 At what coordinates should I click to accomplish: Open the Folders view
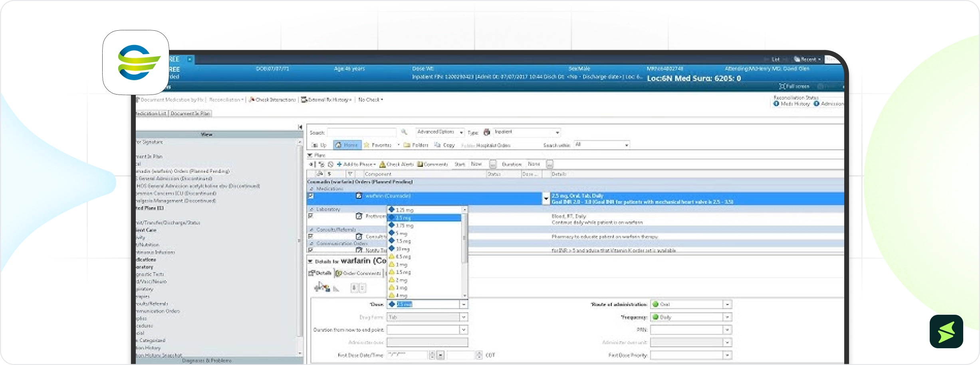416,145
